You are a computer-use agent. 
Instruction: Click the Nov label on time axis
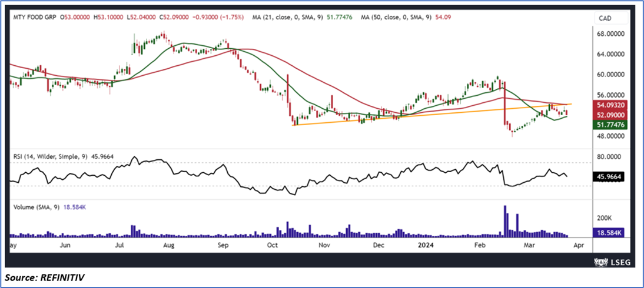tap(324, 245)
